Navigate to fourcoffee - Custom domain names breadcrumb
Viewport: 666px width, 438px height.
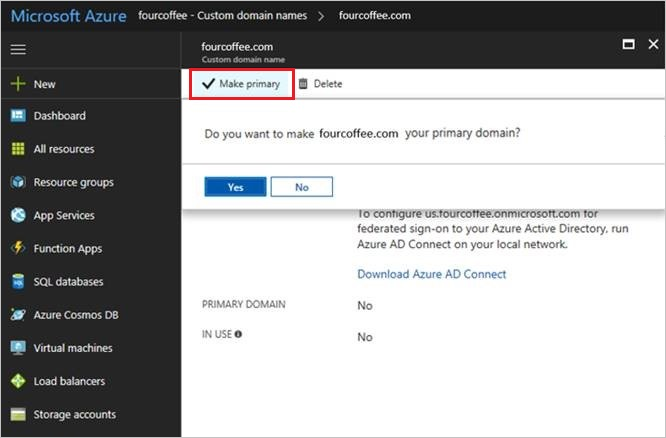coord(223,16)
